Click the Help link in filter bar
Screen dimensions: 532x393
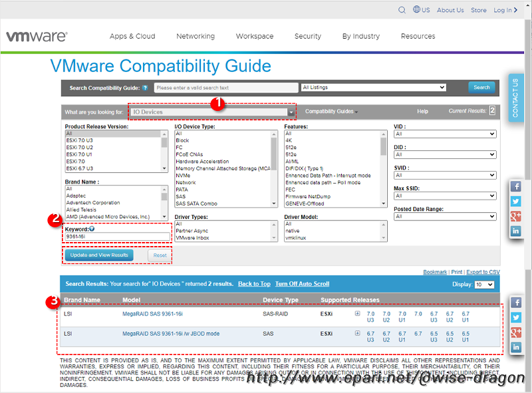[x=422, y=111]
